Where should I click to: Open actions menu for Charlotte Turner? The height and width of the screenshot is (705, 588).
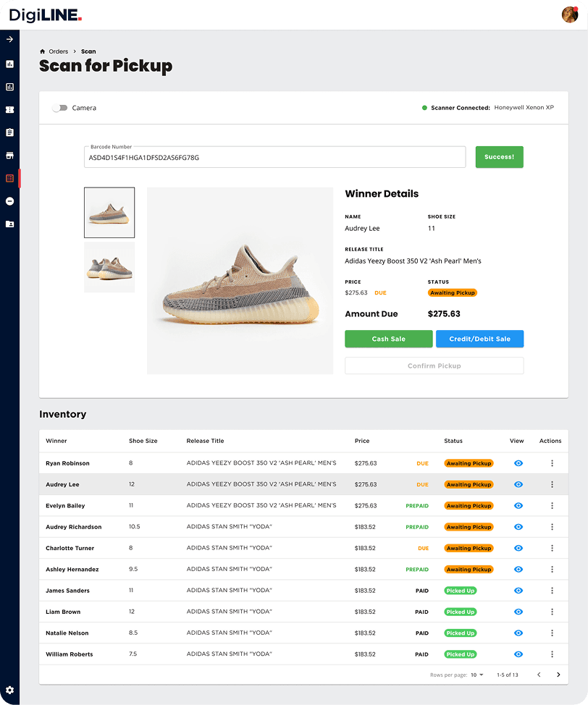coord(552,548)
